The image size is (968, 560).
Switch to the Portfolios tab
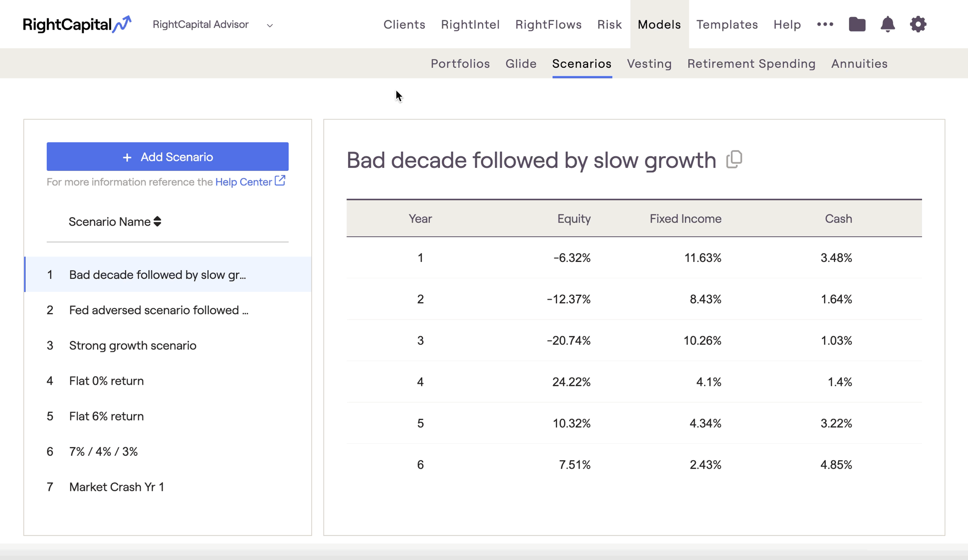click(x=460, y=63)
